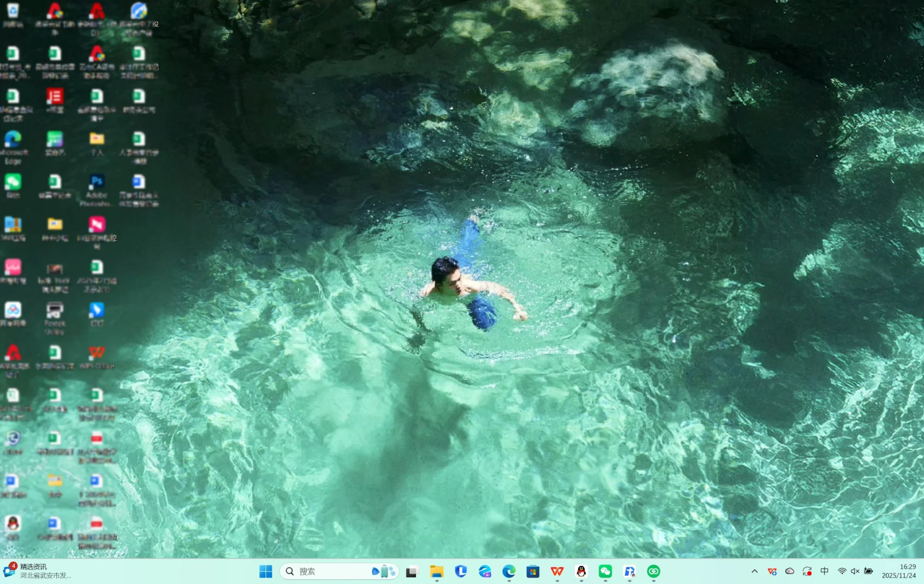Open the cloud sync tray icon
This screenshot has height=584, width=924.
[x=789, y=572]
